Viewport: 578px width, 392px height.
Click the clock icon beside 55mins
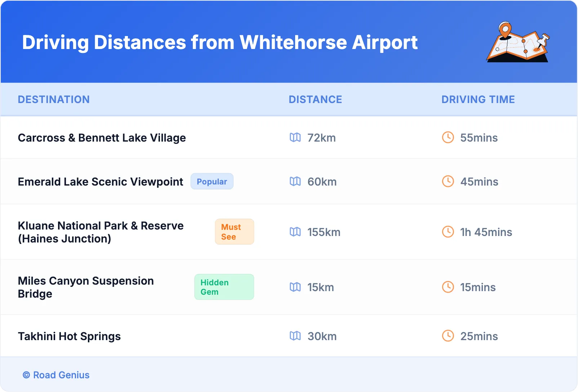click(448, 137)
